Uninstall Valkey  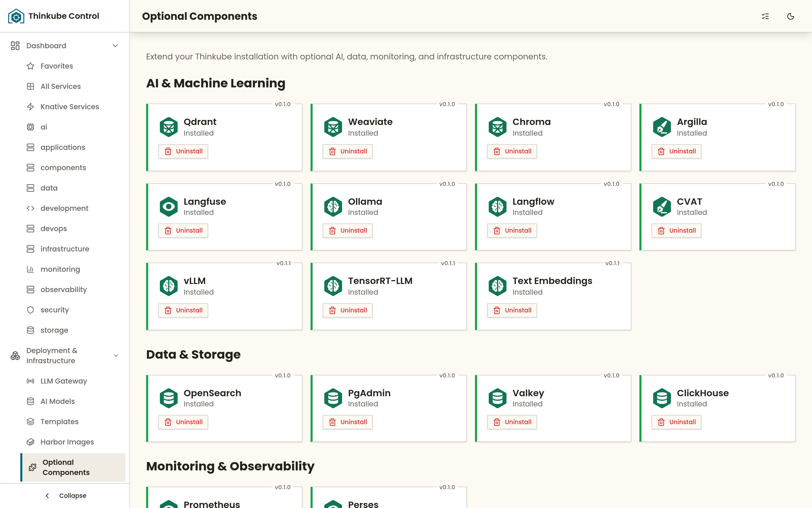coord(512,422)
